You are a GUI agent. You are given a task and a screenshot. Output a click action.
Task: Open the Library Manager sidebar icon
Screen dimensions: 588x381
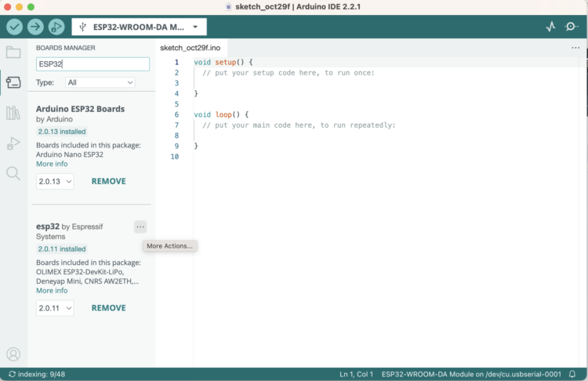coord(13,113)
